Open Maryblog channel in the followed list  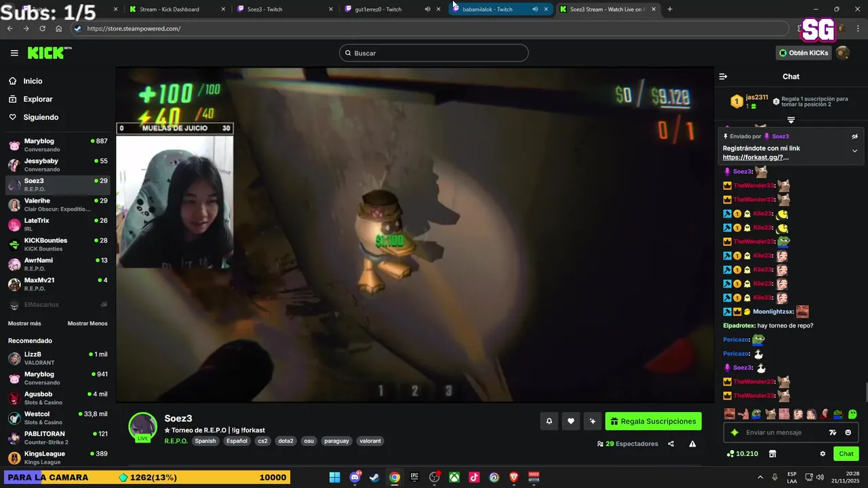click(58, 145)
